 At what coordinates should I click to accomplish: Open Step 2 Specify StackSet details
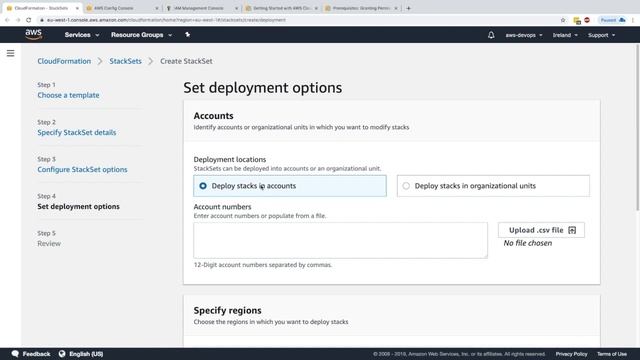coord(77,133)
